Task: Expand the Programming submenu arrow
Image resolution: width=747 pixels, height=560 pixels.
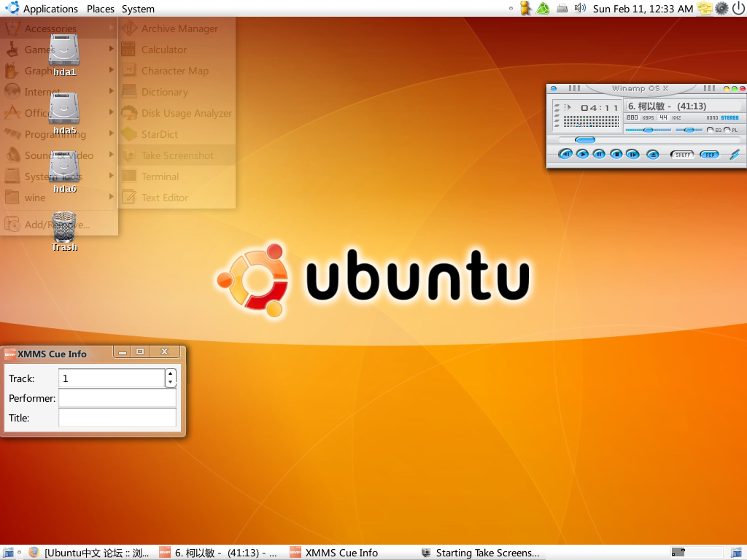Action: [111, 133]
